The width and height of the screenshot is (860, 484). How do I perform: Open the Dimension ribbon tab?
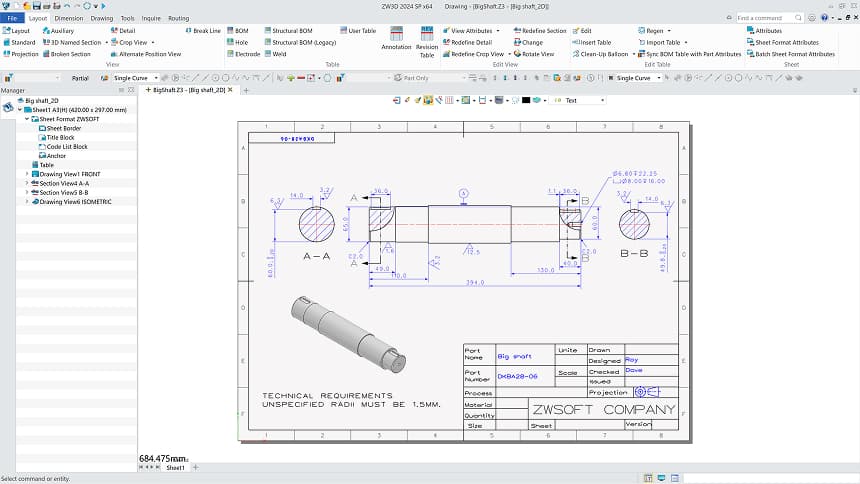tap(69, 18)
